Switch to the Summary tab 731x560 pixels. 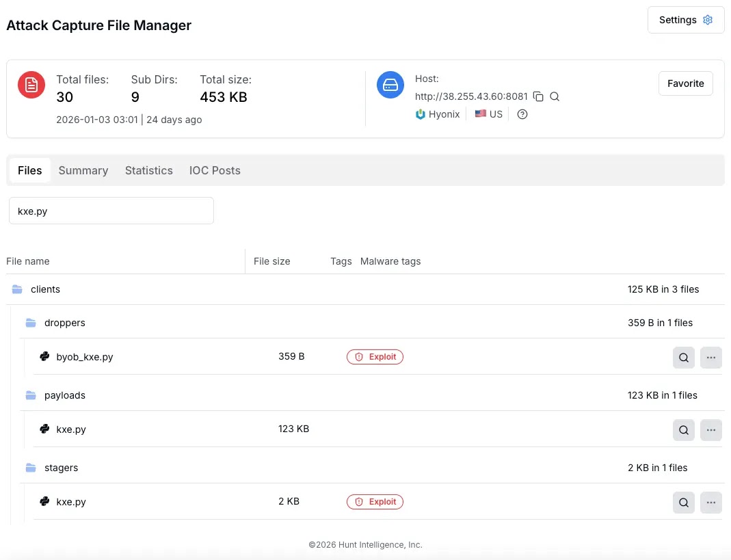click(83, 170)
